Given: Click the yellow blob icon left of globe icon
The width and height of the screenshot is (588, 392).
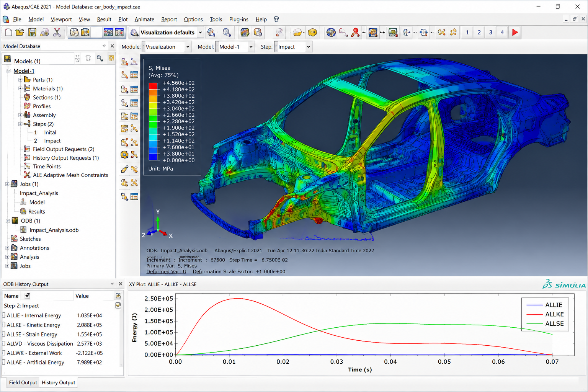Looking at the screenshot, I should [313, 33].
